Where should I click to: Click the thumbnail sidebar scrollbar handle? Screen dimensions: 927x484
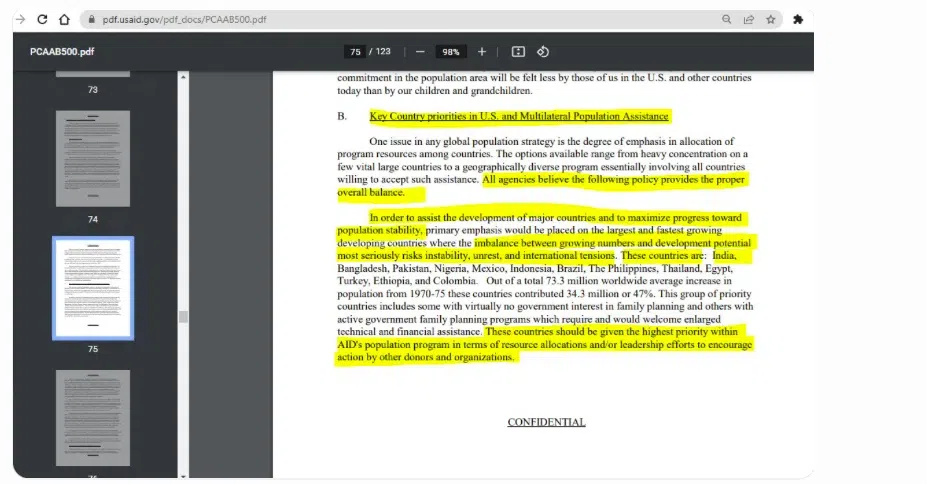183,316
